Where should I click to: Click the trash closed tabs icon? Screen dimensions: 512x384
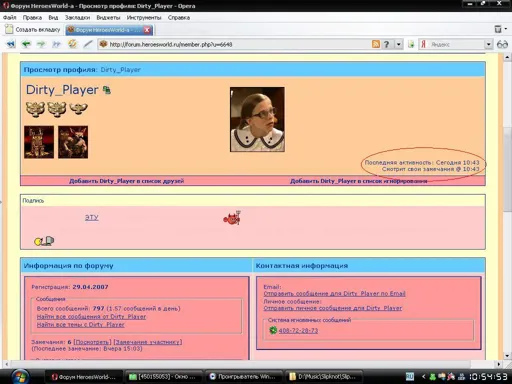coord(498,29)
